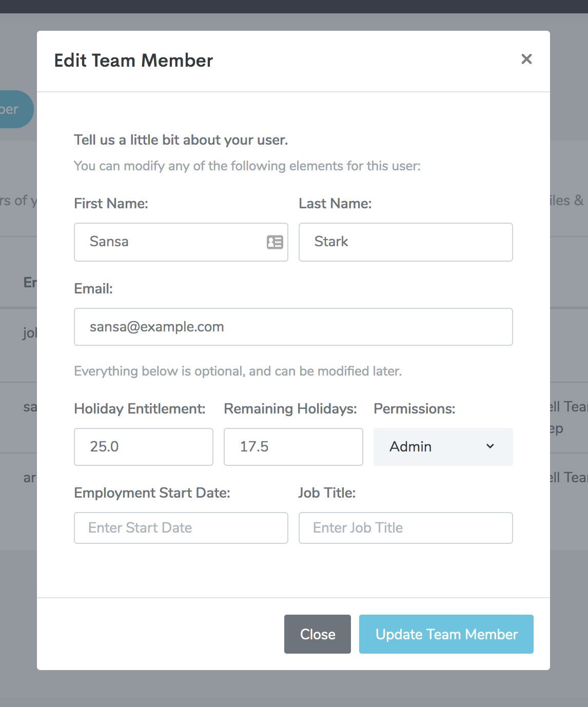Submit with Update Team Member button
This screenshot has width=588, height=707.
tap(446, 634)
